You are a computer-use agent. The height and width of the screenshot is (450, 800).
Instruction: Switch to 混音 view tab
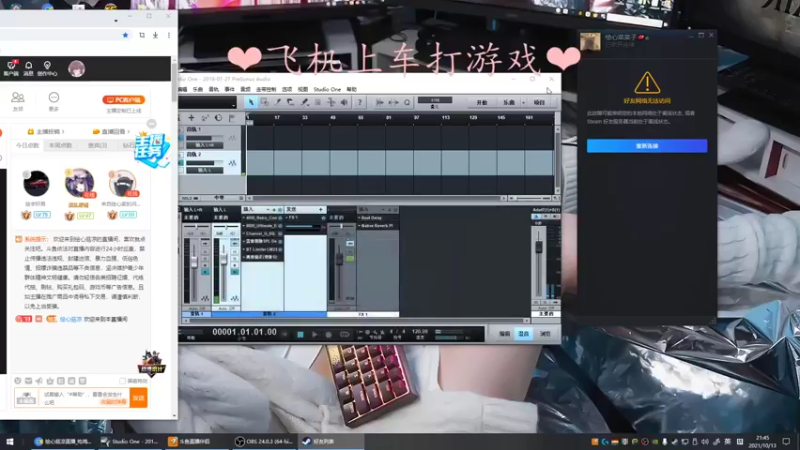click(x=524, y=334)
